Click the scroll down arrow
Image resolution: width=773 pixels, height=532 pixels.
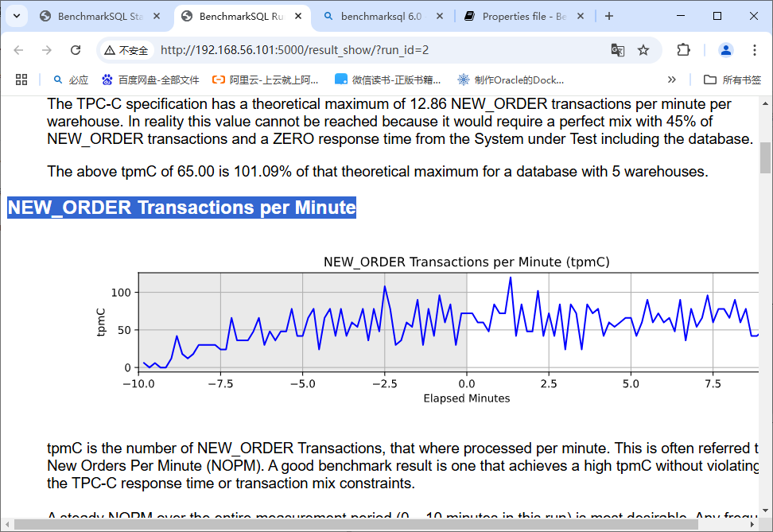pos(765,511)
